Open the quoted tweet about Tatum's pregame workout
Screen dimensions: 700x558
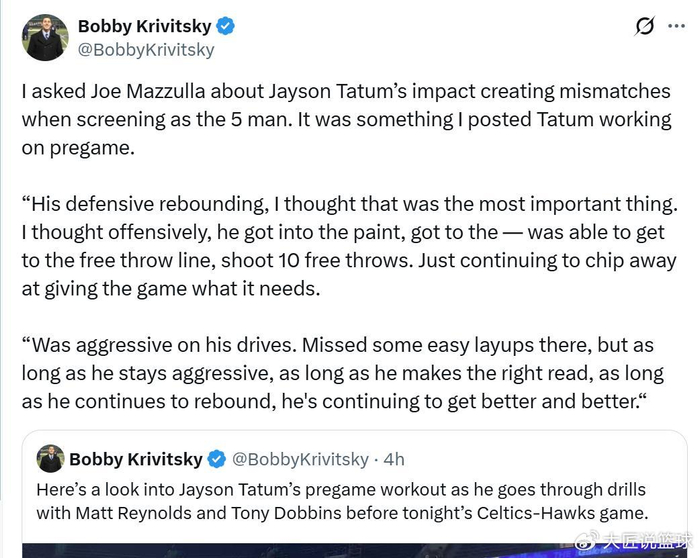tap(340, 501)
